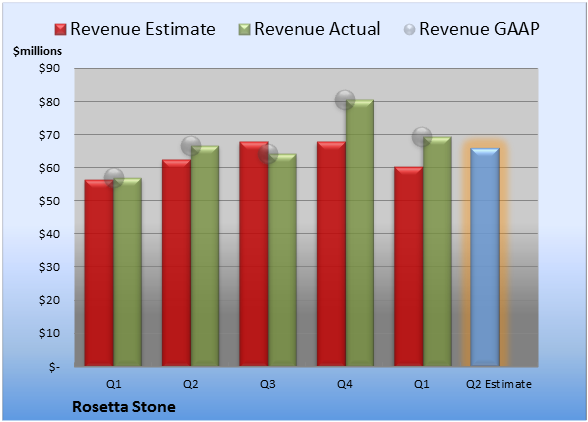Click the $20 y-axis label
This screenshot has width=588, height=422.
click(49, 300)
